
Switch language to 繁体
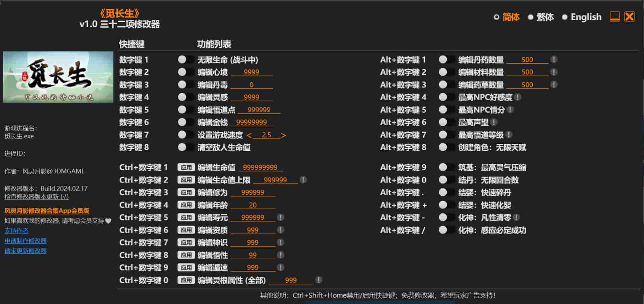click(x=530, y=17)
